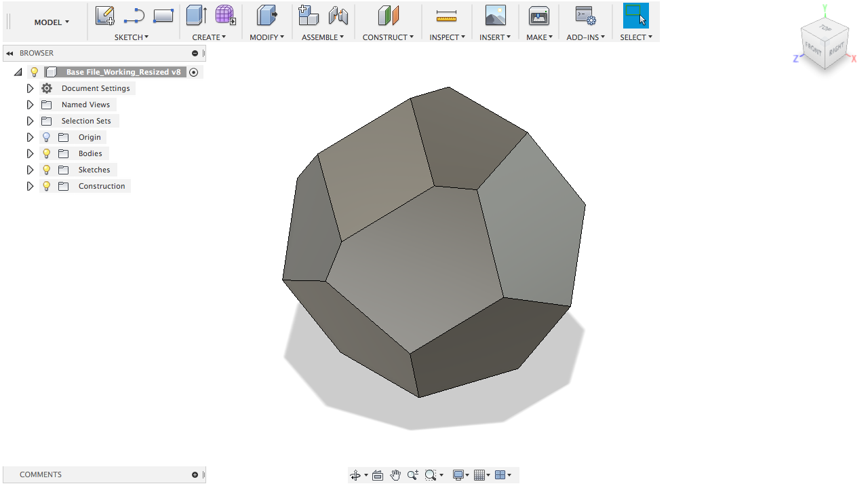Click the ViewCube TOP face
The image size is (868, 486).
(825, 28)
